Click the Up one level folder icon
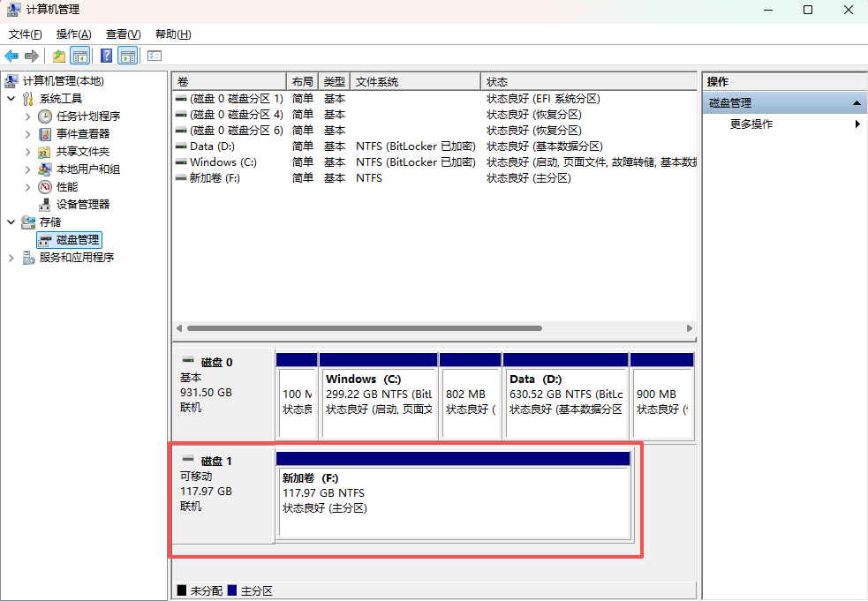The width and height of the screenshot is (868, 601). [x=58, y=56]
